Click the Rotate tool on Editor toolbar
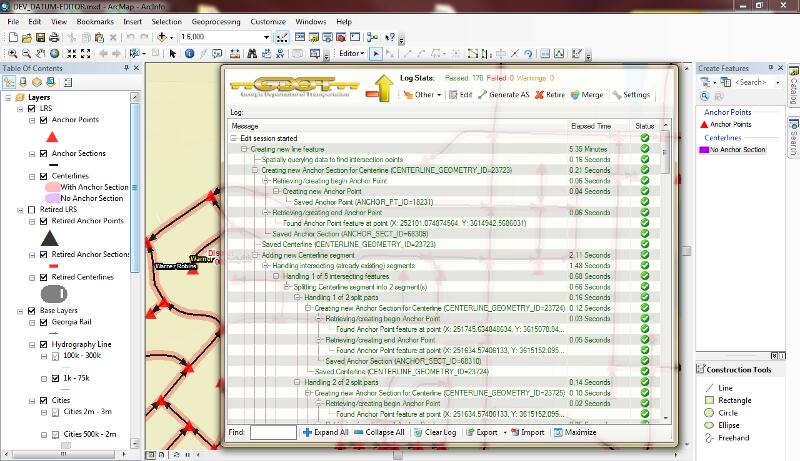Viewport: 800px width, 461px height. point(528,54)
